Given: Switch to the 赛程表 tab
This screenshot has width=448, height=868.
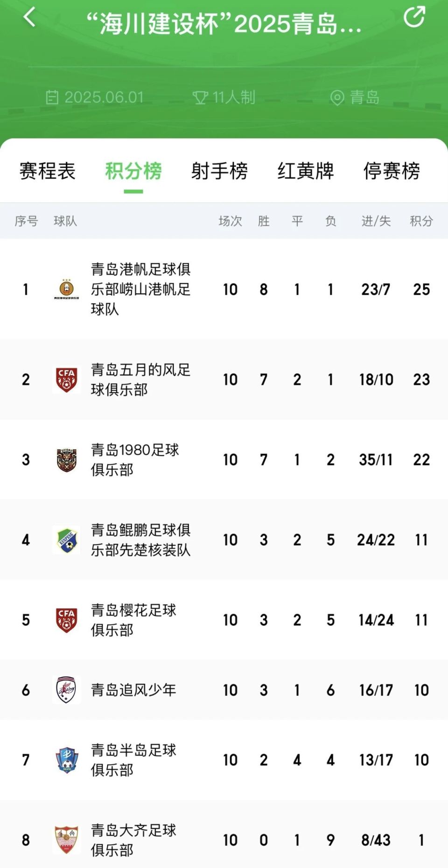Looking at the screenshot, I should tap(47, 171).
